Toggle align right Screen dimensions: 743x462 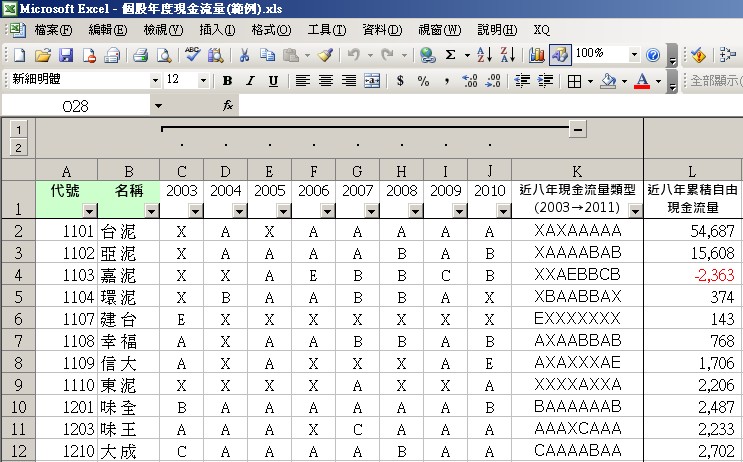[349, 81]
